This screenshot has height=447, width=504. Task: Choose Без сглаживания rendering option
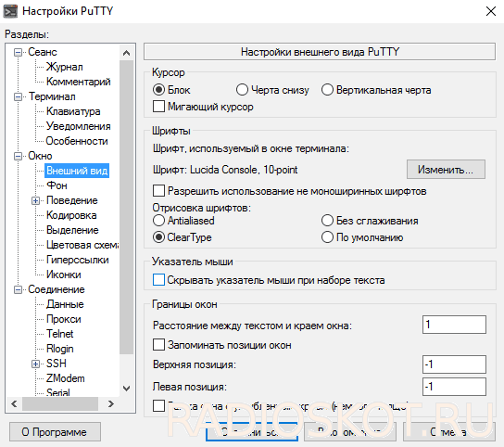tap(327, 221)
